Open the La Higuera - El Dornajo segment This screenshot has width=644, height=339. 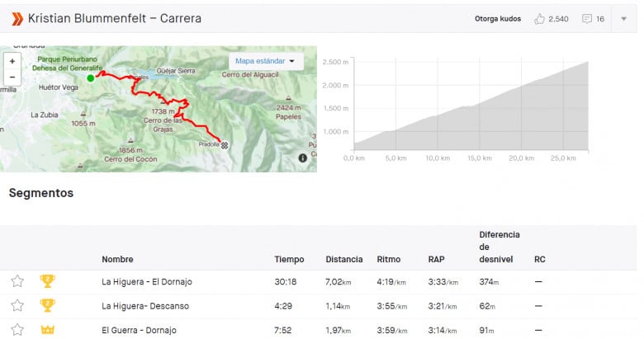(x=147, y=282)
